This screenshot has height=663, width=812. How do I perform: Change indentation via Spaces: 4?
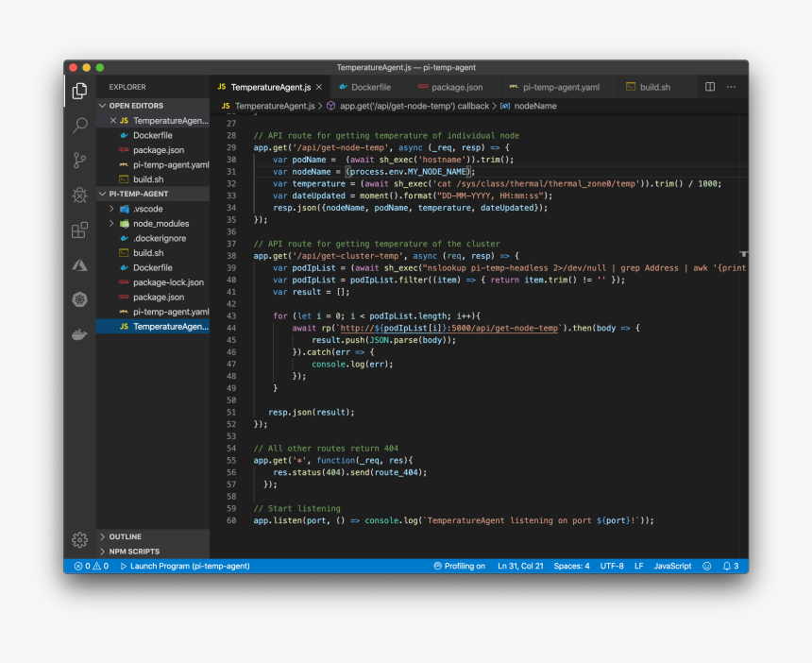pos(572,566)
